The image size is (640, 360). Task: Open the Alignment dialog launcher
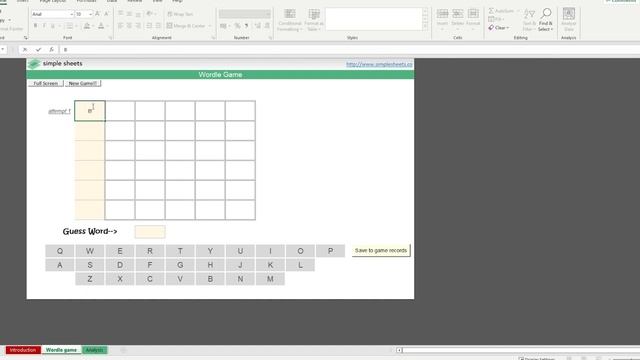[213, 38]
